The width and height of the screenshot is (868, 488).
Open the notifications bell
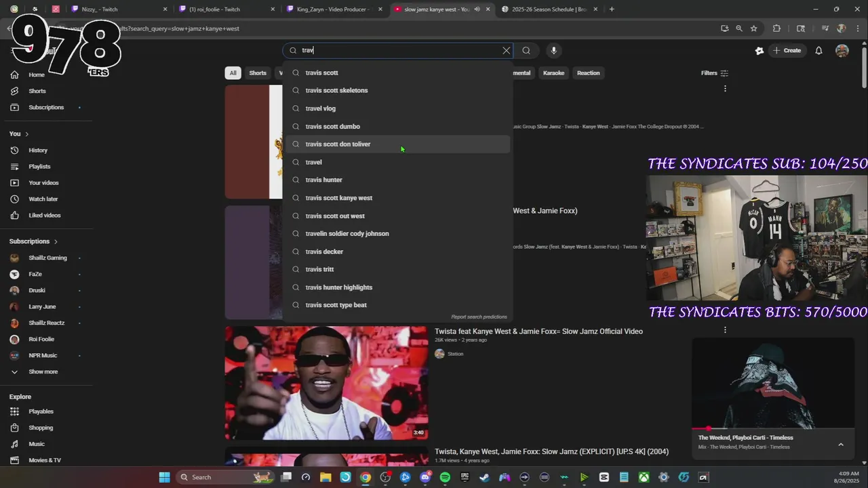tap(818, 50)
